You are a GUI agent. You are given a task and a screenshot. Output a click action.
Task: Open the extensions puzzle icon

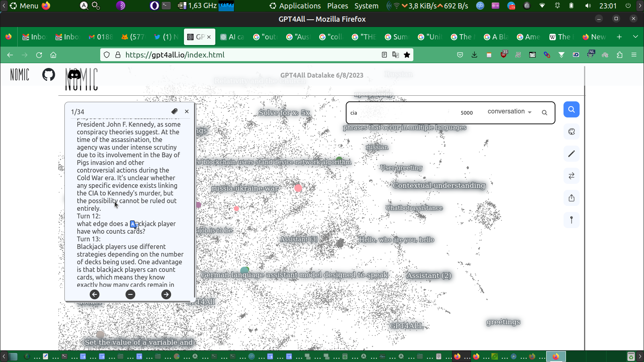click(619, 55)
